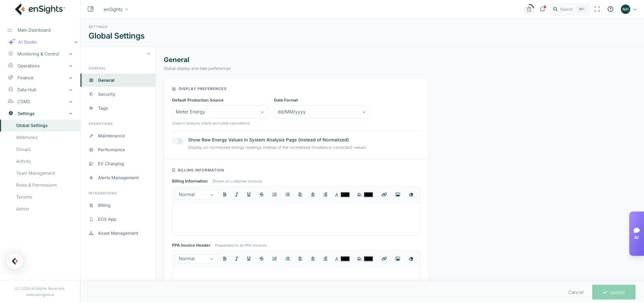Click the Update button
This screenshot has width=644, height=303.
(x=614, y=292)
